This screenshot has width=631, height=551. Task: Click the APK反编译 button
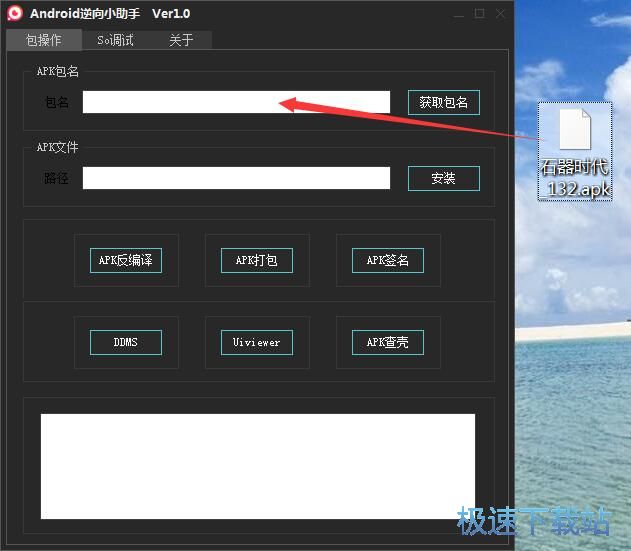[x=126, y=260]
